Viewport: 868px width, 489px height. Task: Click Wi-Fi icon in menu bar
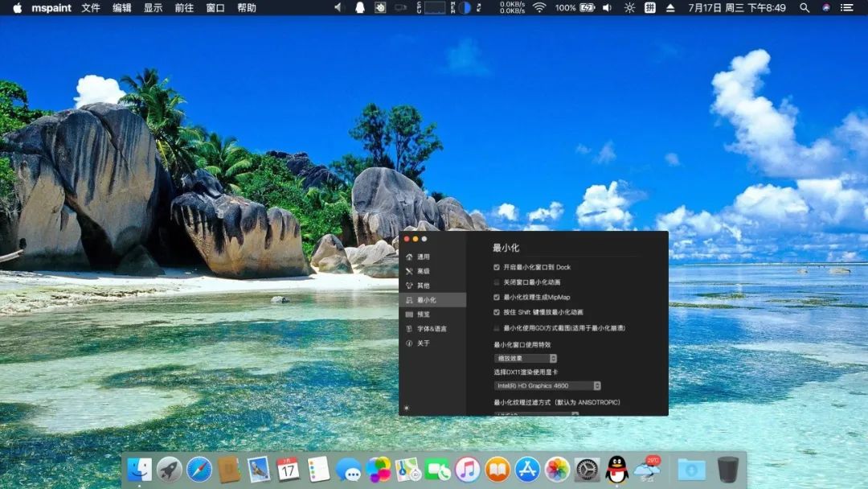coord(539,8)
